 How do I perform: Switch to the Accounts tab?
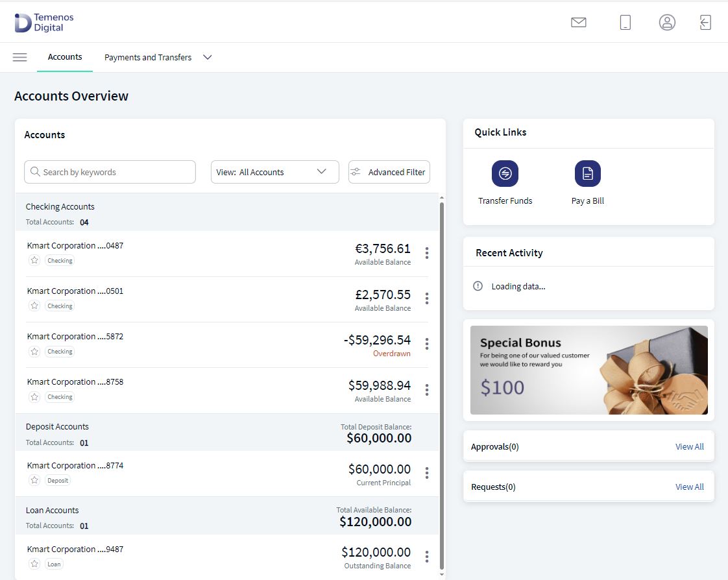64,56
